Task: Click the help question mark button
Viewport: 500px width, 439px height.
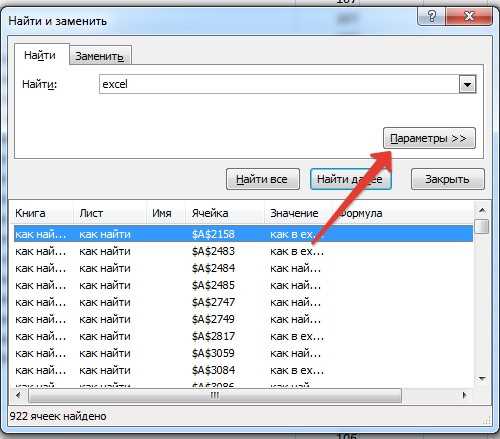Action: click(x=431, y=16)
